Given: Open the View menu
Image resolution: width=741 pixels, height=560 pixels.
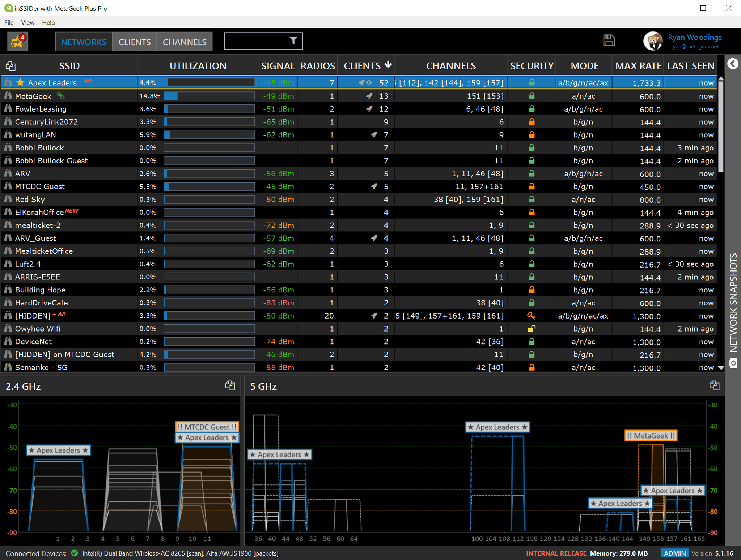Looking at the screenshot, I should pos(28,22).
